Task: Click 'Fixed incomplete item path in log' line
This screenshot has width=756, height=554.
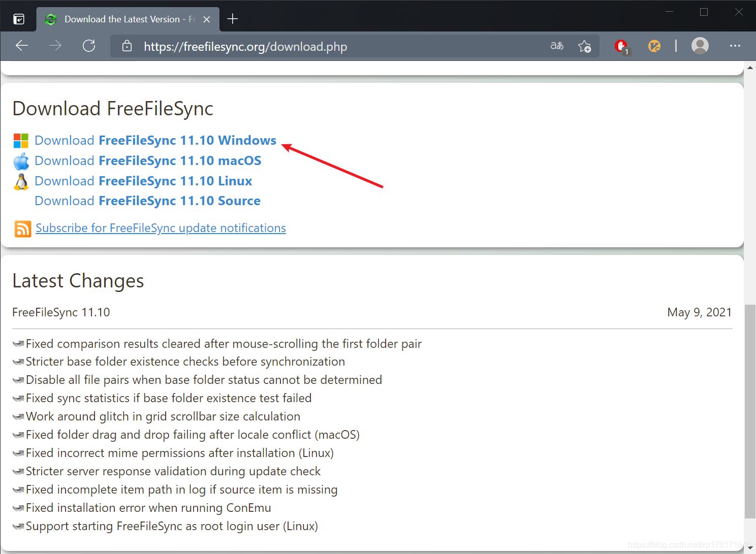Action: pyautogui.click(x=182, y=490)
